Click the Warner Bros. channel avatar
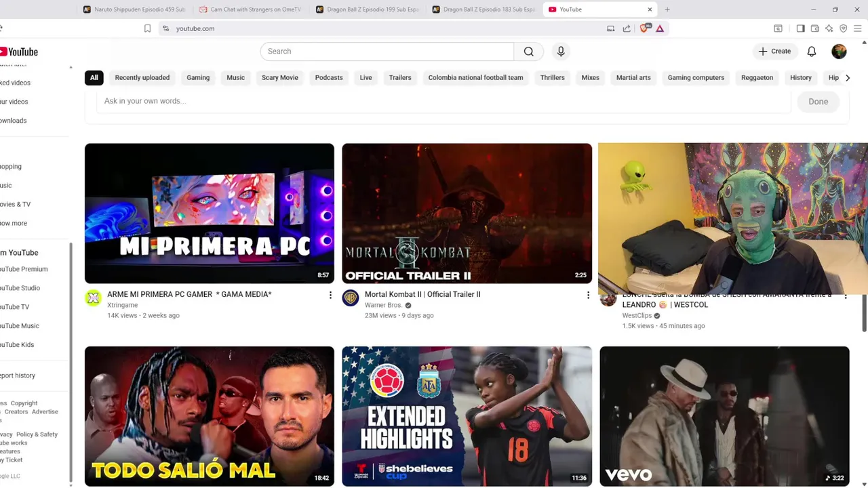Image resolution: width=868 pixels, height=488 pixels. point(351,298)
